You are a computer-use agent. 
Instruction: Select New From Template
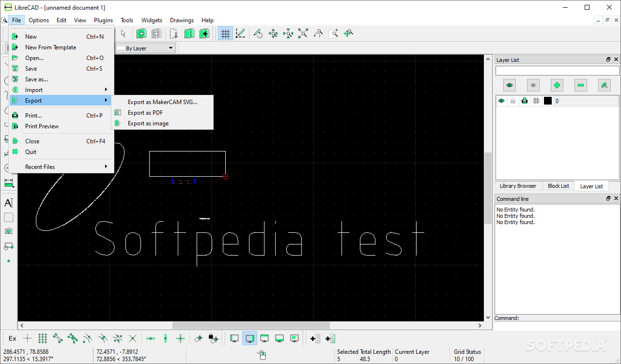tap(62, 47)
